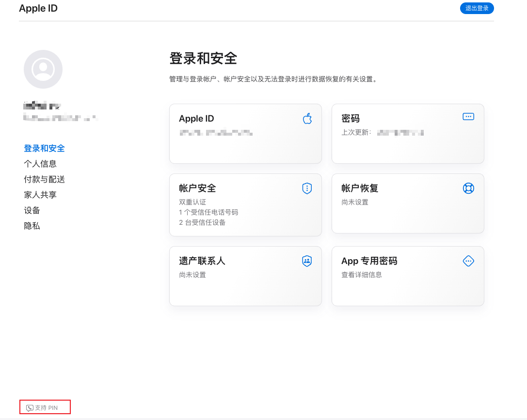Click the 1 个受信任电话号码 text

point(208,212)
